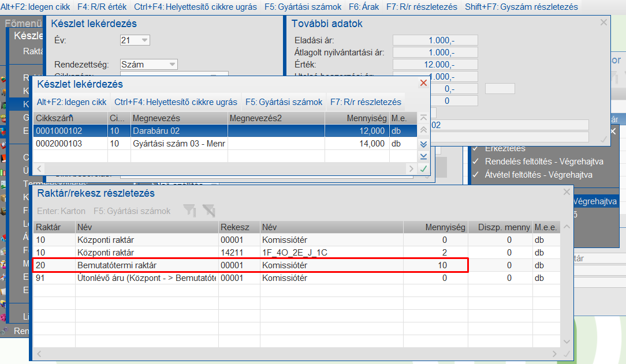
Task: Click Megnevezés2 column header
Action: point(276,118)
